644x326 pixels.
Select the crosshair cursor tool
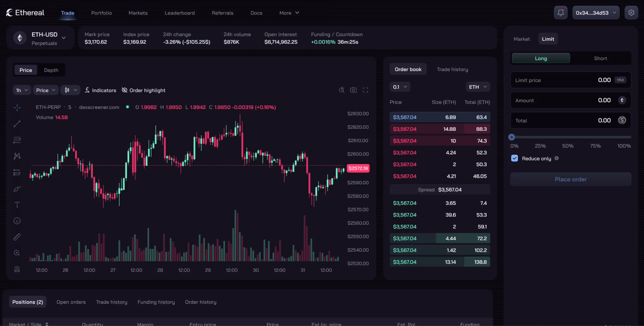pos(17,108)
